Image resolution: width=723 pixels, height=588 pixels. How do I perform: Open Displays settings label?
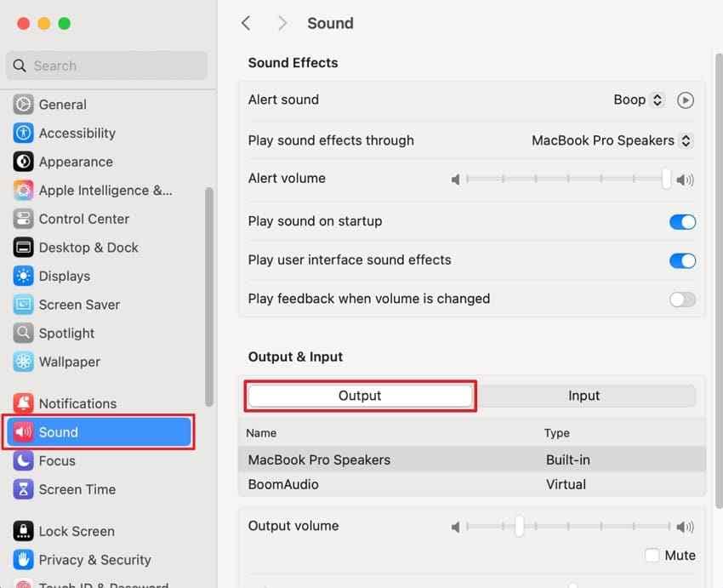point(65,277)
